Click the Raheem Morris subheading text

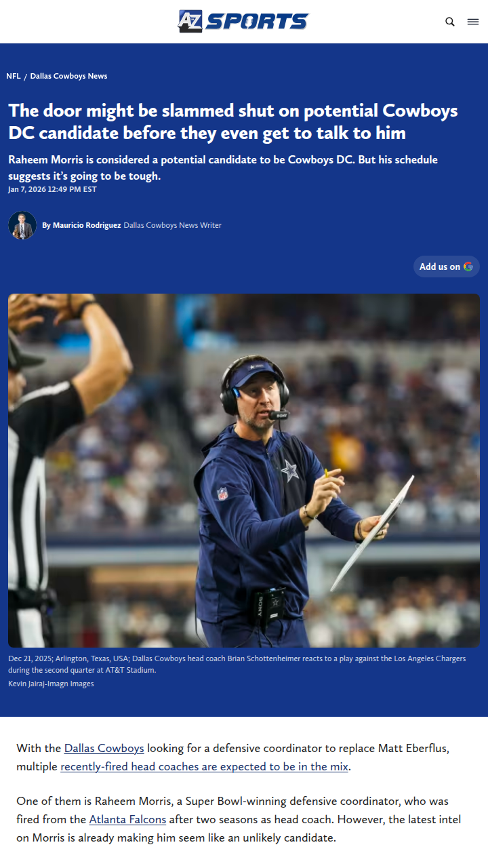223,167
